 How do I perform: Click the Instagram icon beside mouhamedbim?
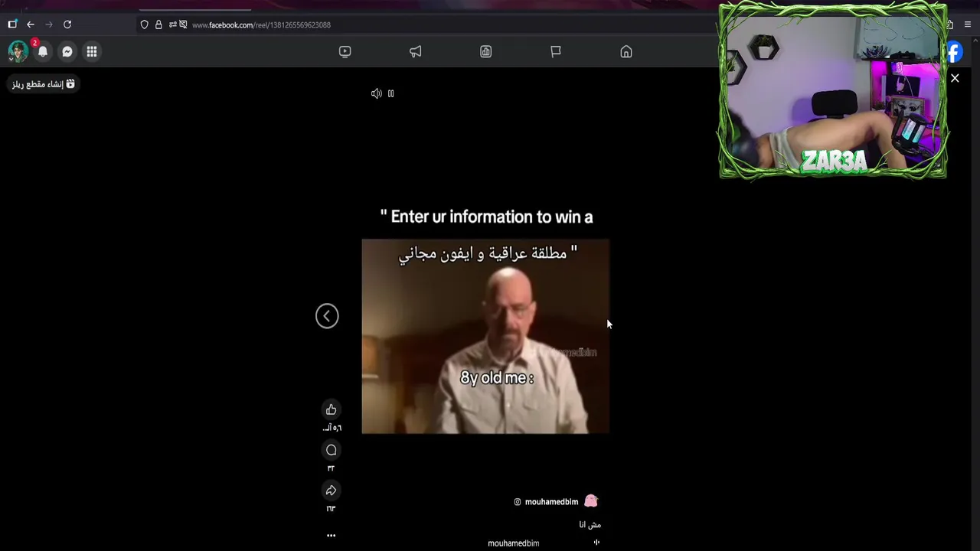518,502
